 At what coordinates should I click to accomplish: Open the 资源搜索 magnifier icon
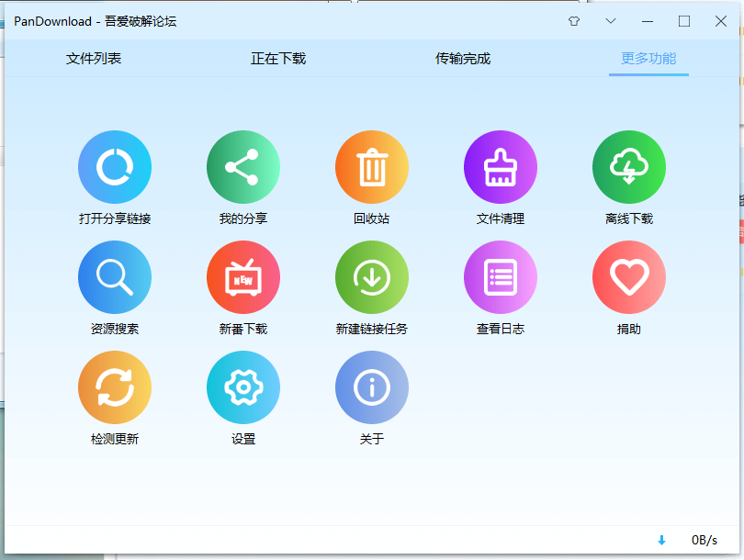[115, 277]
